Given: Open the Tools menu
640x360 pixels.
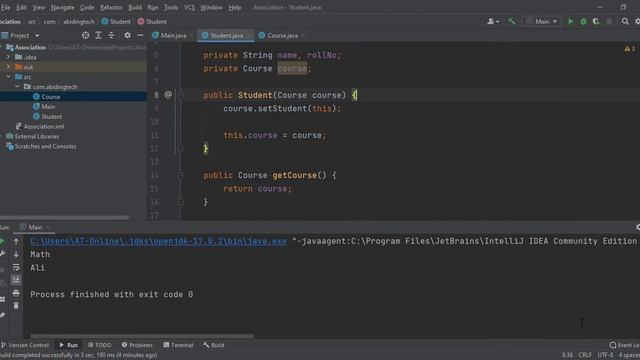Looking at the screenshot, I should click(x=171, y=7).
